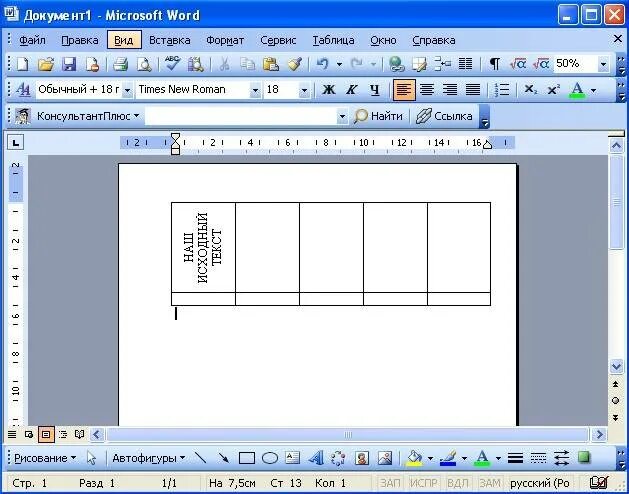Open Line Style options

515,458
